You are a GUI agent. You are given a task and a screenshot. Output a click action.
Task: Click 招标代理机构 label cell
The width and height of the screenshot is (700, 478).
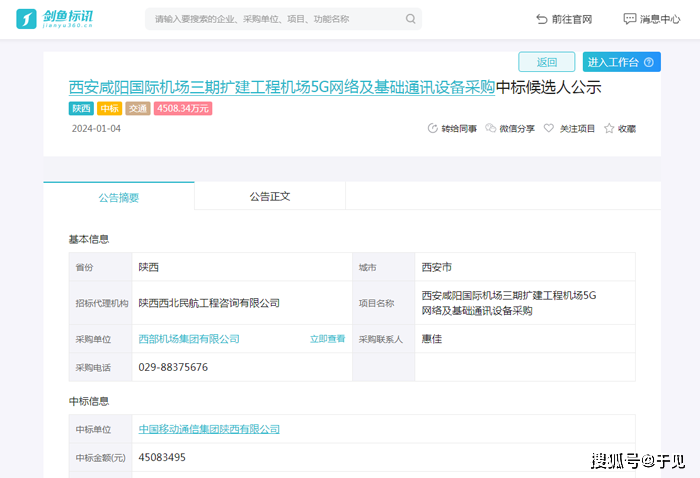point(100,303)
